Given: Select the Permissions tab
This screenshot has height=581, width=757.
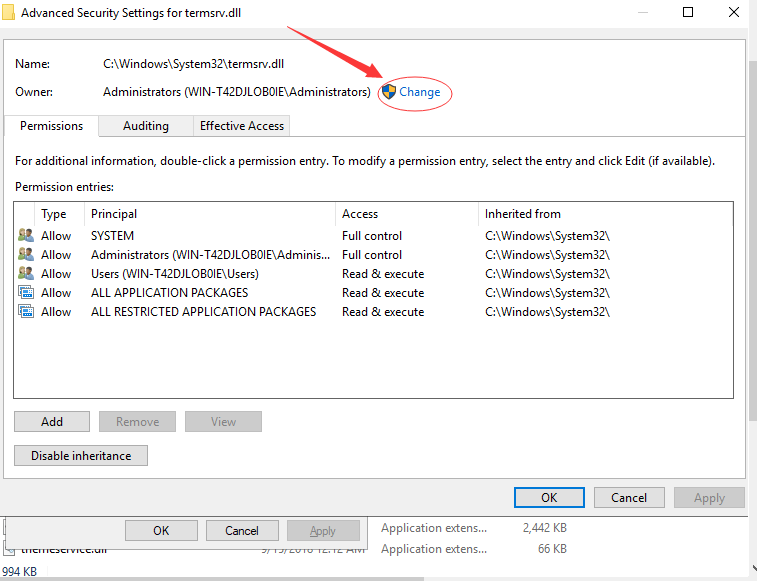Looking at the screenshot, I should (51, 126).
